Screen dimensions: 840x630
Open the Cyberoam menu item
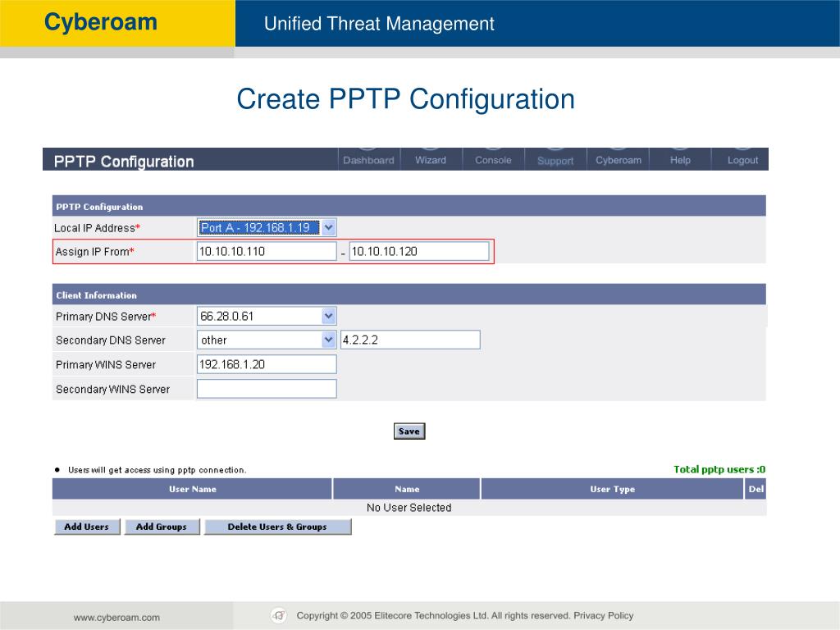pos(618,160)
